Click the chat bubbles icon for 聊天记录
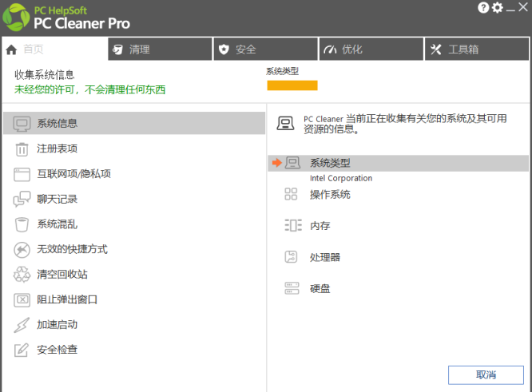532x392 pixels. 22,199
